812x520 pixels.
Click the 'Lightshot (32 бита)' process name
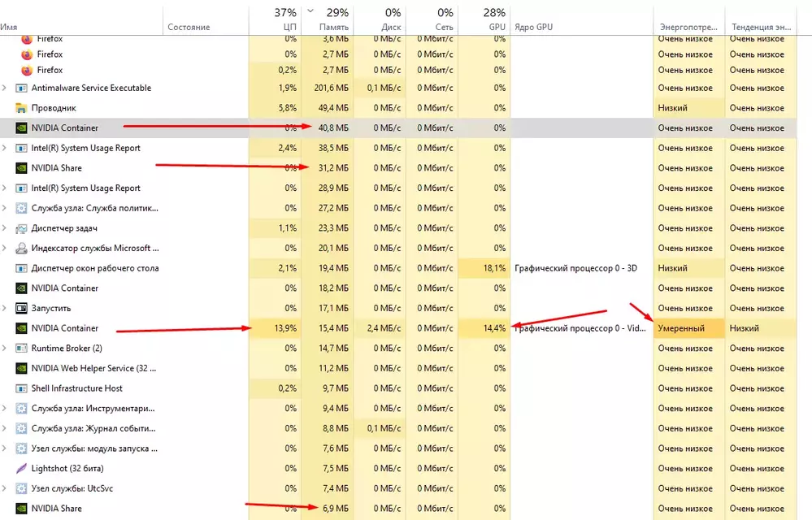pos(67,469)
